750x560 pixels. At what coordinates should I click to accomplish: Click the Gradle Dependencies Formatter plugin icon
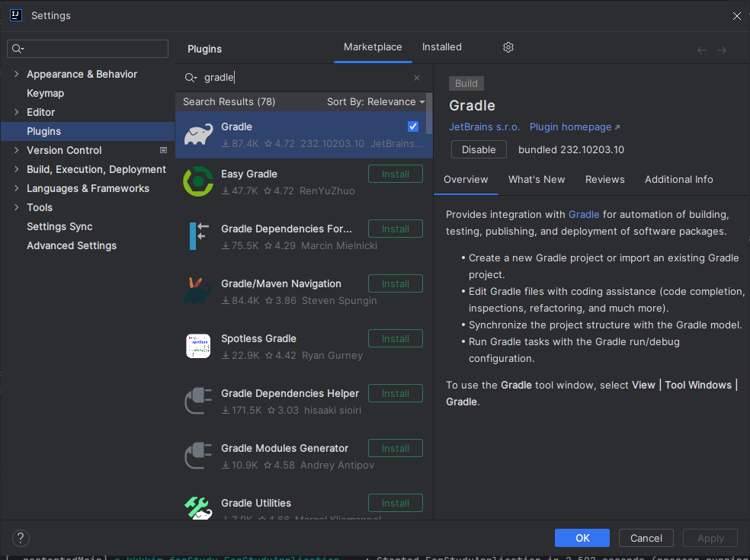[x=198, y=236]
